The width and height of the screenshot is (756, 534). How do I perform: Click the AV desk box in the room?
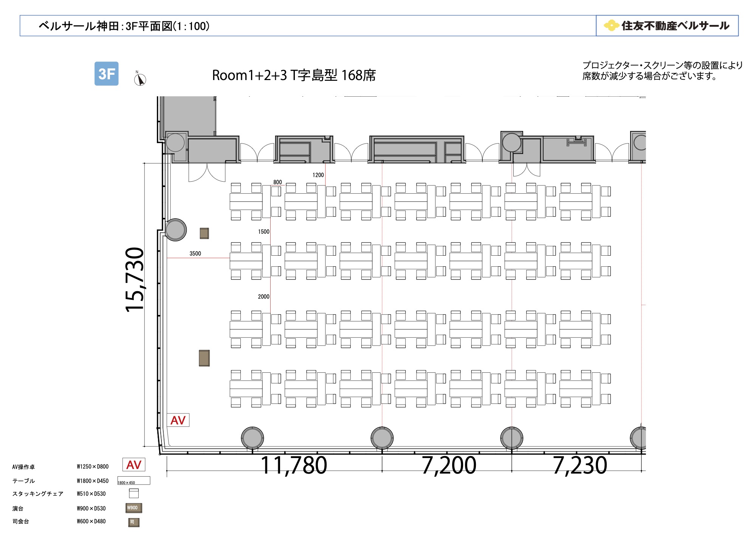(x=178, y=420)
